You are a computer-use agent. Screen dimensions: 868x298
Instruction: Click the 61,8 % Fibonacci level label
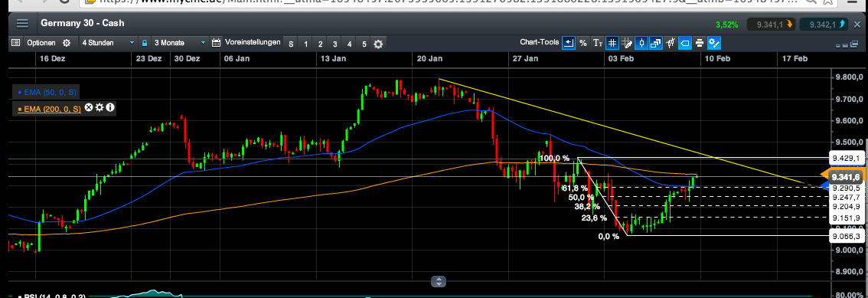click(575, 188)
